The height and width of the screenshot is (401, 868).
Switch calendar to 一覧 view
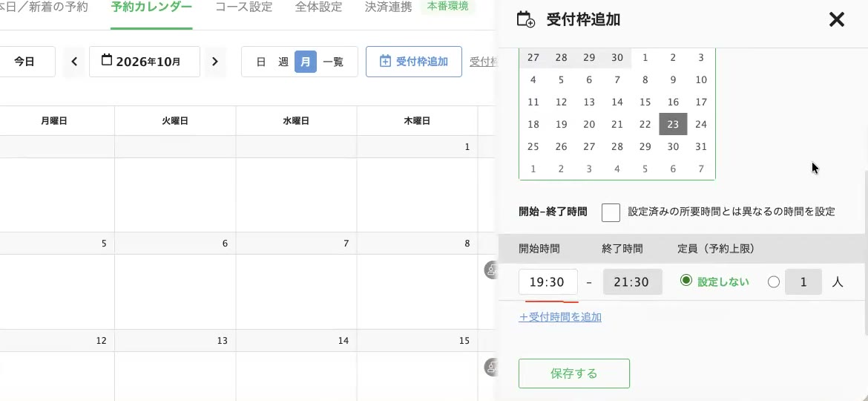pyautogui.click(x=333, y=62)
